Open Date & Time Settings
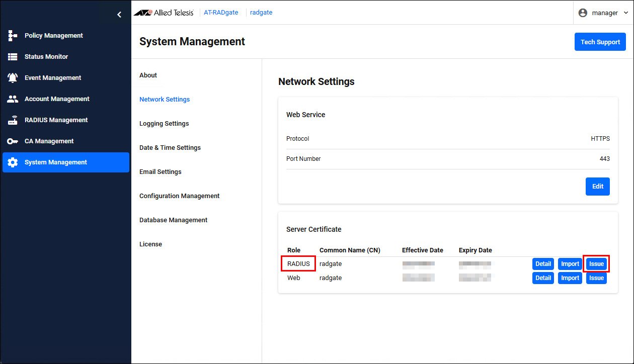The width and height of the screenshot is (634, 364). pos(170,148)
